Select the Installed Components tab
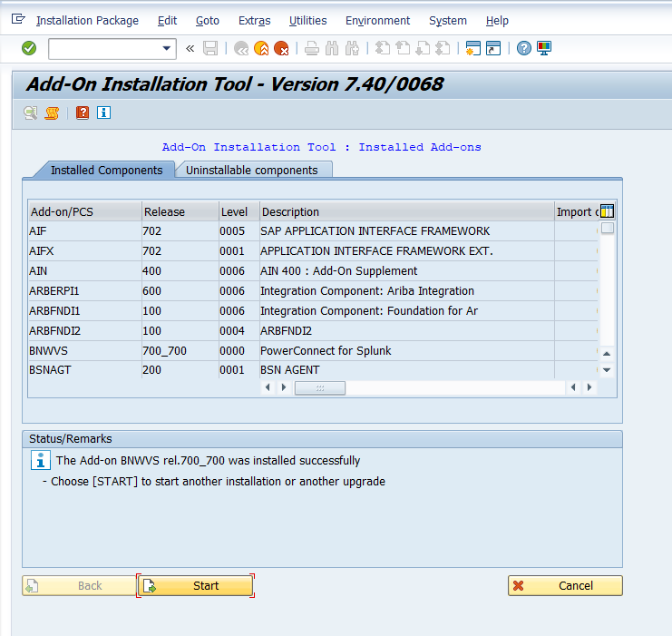Image resolution: width=672 pixels, height=636 pixels. click(106, 170)
